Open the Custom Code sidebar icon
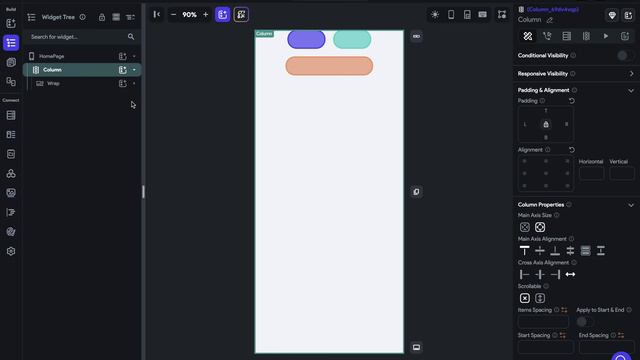 pyautogui.click(x=11, y=212)
